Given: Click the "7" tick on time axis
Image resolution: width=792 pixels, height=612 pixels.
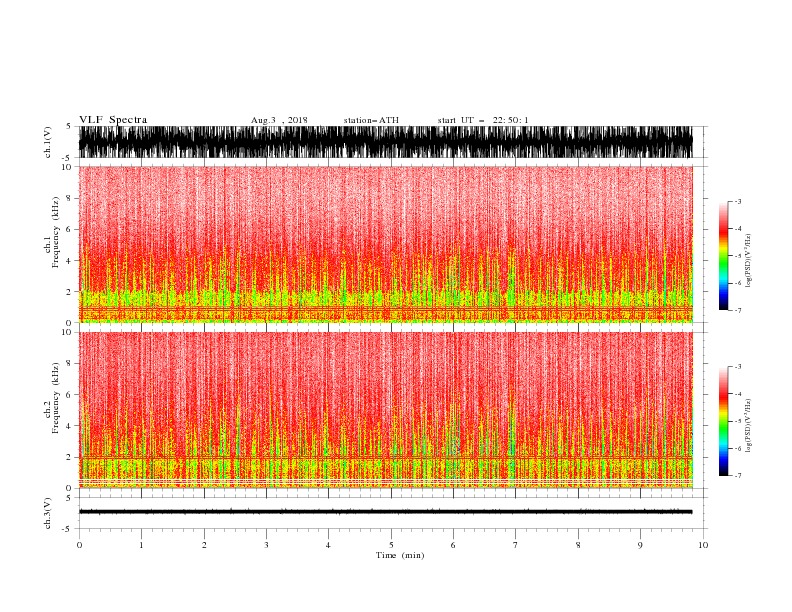Looking at the screenshot, I should (516, 545).
